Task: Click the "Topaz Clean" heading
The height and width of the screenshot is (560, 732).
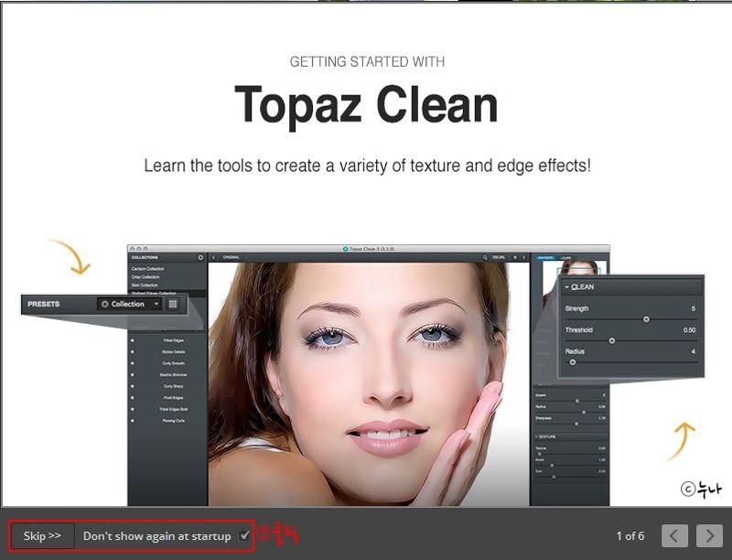Action: point(366,105)
